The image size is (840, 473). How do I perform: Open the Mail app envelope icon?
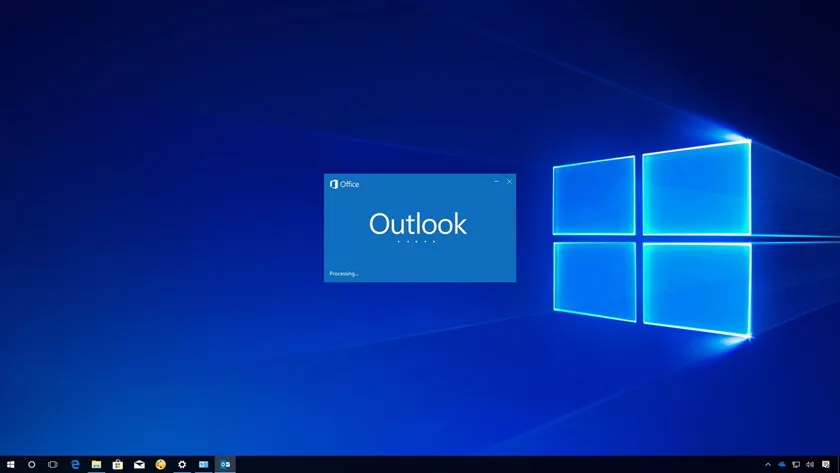139,464
